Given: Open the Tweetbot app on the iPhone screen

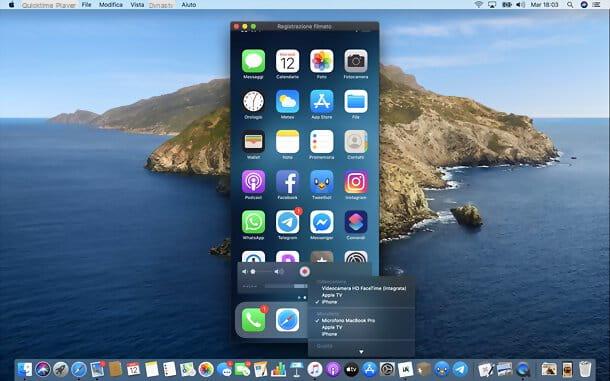Looking at the screenshot, I should [x=322, y=182].
